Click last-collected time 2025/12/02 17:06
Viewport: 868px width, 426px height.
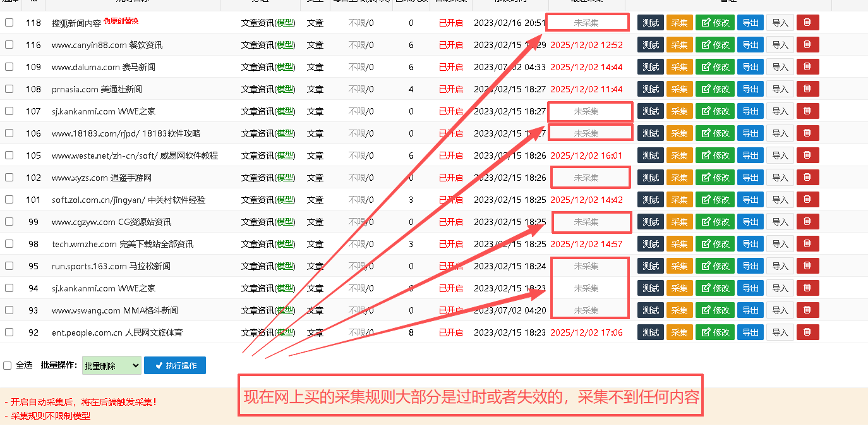(x=586, y=332)
